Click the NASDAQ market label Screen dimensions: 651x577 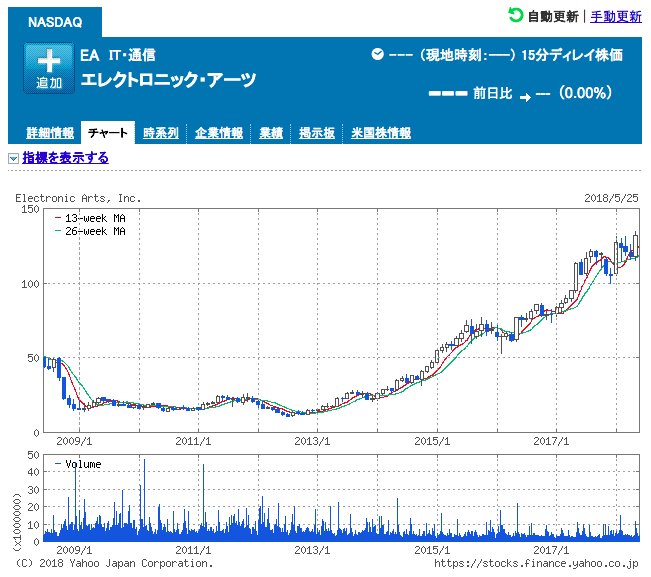point(55,22)
